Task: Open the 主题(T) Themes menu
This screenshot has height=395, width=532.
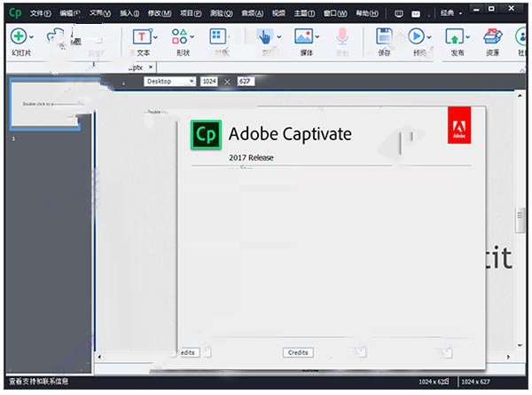Action: (x=304, y=13)
